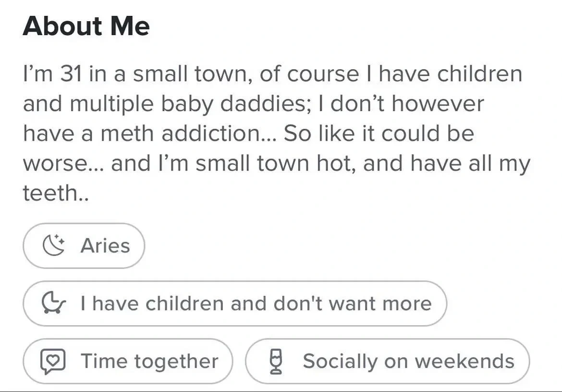Toggle the Socially on weekends drinking tag

click(x=388, y=361)
